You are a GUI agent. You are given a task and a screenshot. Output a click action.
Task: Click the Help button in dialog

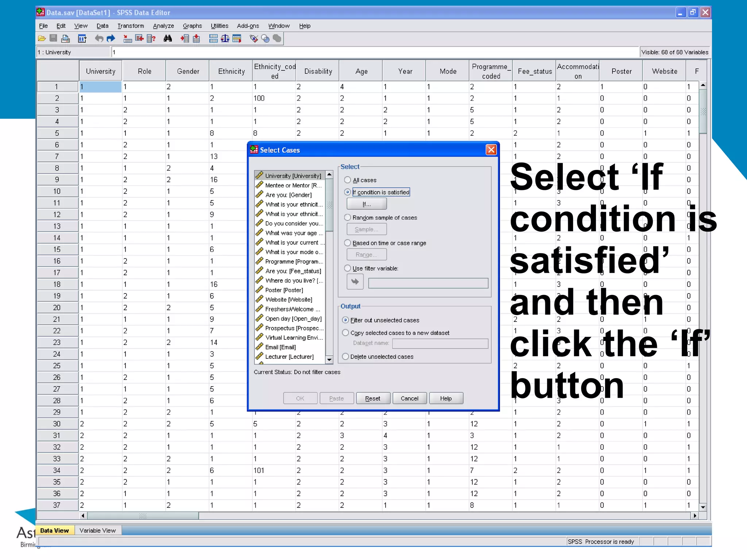446,398
